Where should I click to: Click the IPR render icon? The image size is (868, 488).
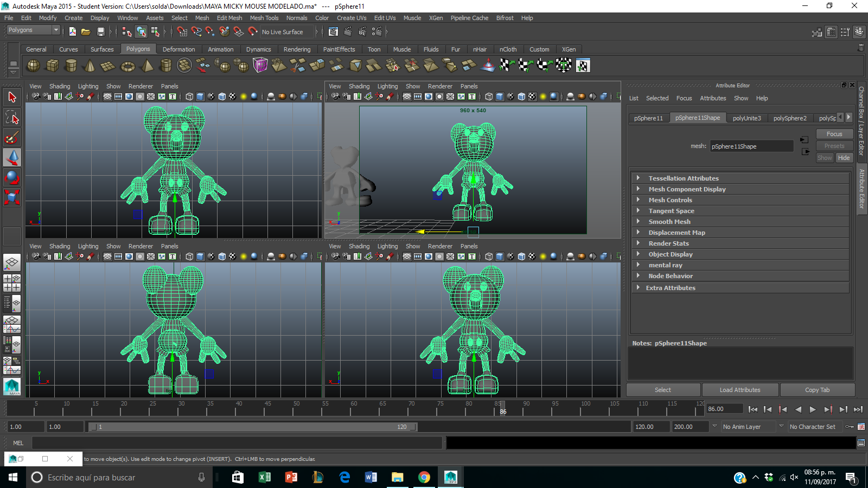(x=362, y=32)
